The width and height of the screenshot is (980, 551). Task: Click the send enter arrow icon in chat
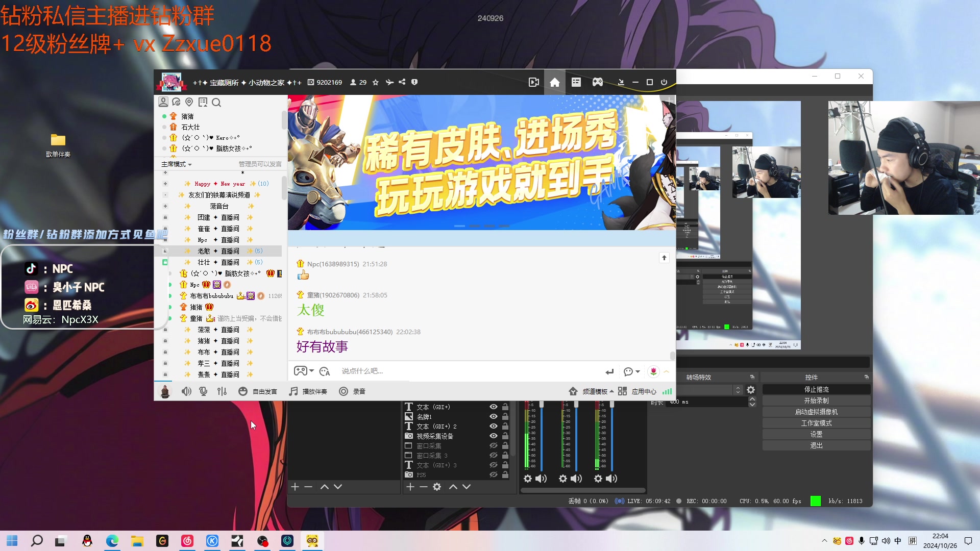609,371
